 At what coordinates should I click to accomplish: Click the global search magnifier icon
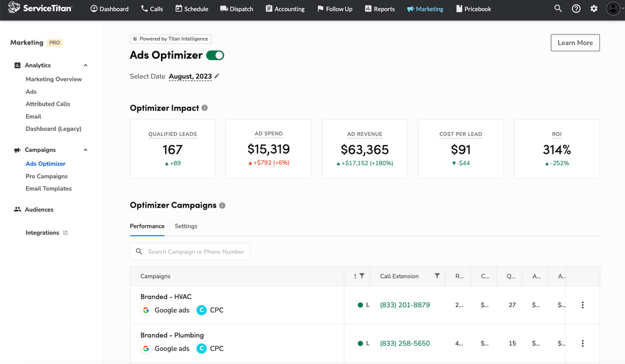click(558, 9)
